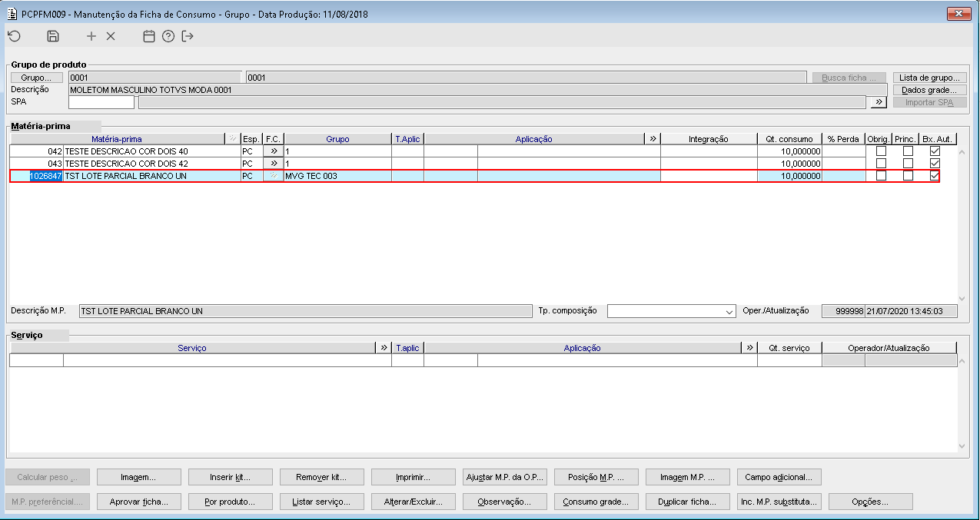Screen dimensions: 980x520
Task: Click Inserir kit... button
Action: coord(230,477)
